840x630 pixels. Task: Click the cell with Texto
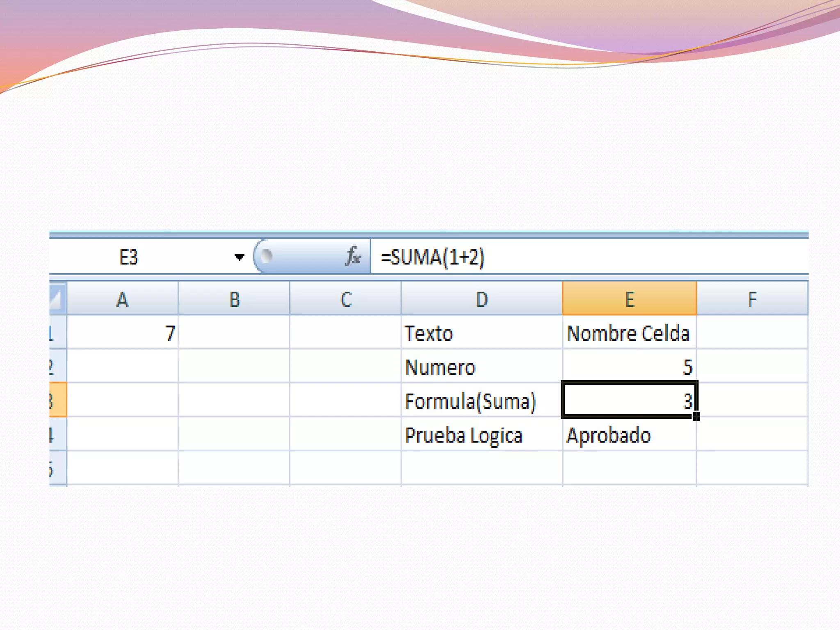tap(482, 333)
